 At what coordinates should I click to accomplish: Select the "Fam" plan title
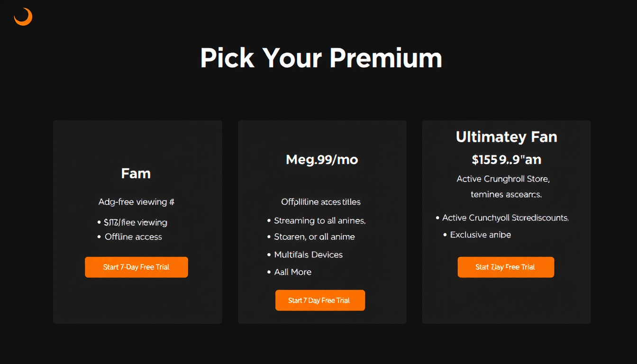(136, 173)
